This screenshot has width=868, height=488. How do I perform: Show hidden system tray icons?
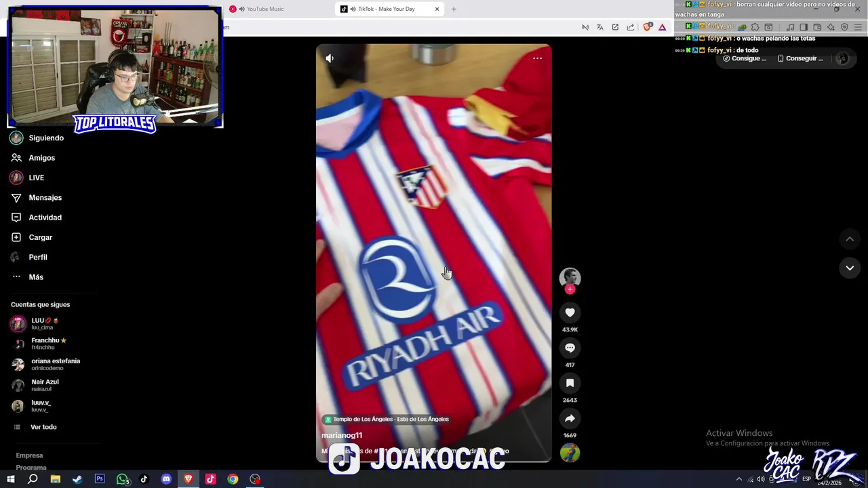pos(739,479)
